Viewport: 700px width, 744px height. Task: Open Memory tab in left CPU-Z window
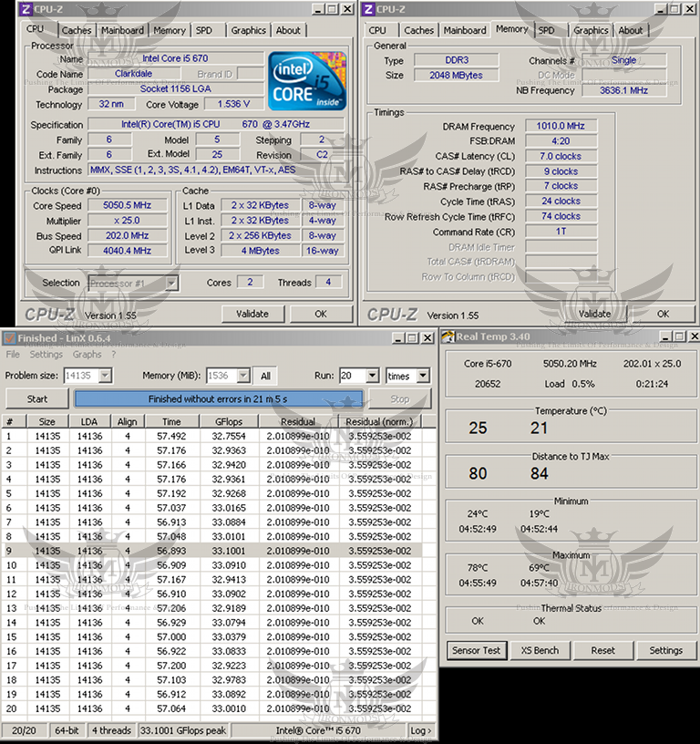click(170, 30)
